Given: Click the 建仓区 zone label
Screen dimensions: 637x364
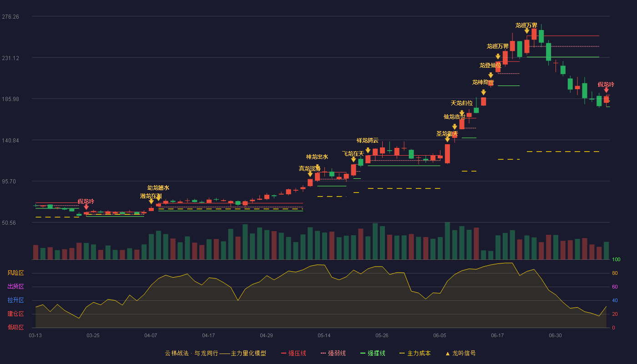Looking at the screenshot, I should [x=15, y=314].
